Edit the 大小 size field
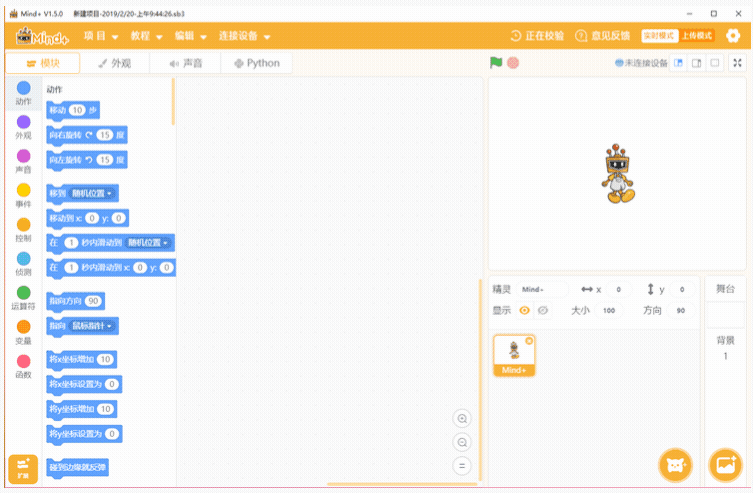Viewport: 753px width, 493px height. [x=609, y=311]
